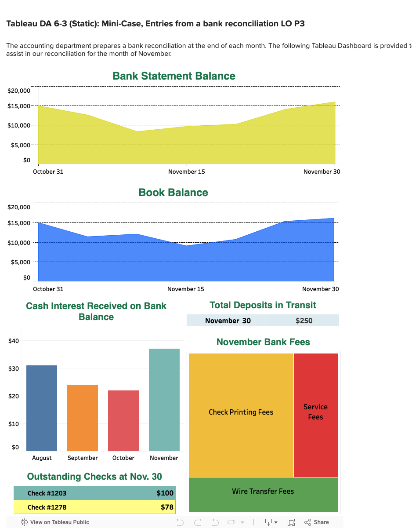The image size is (412, 532).
Task: Open the Download options dropdown arrow
Action: click(x=276, y=522)
